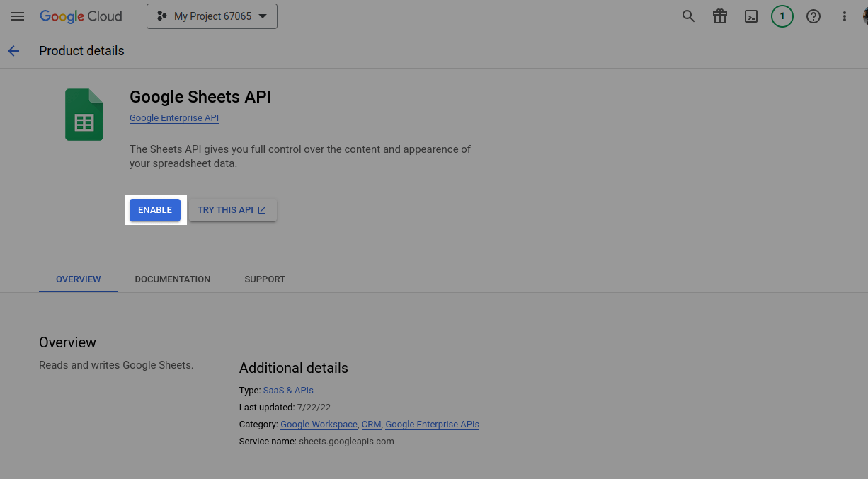Click the green Google Sheets API icon
The image size is (868, 479).
click(x=84, y=115)
